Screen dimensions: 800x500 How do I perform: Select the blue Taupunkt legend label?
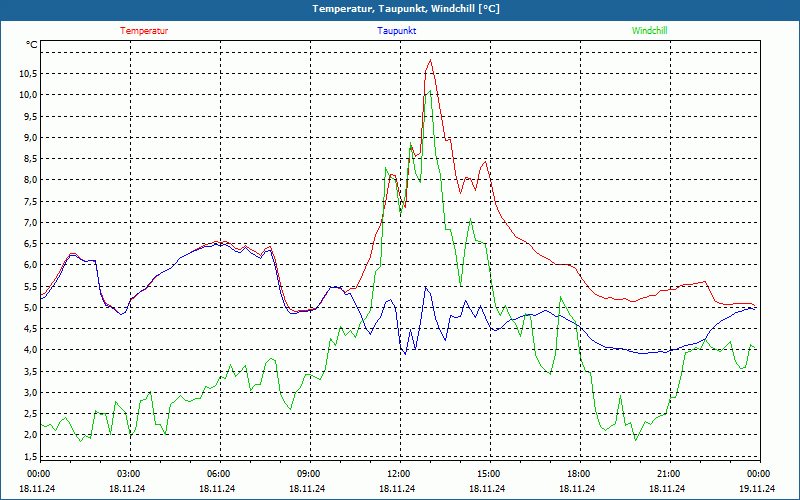coord(397,31)
